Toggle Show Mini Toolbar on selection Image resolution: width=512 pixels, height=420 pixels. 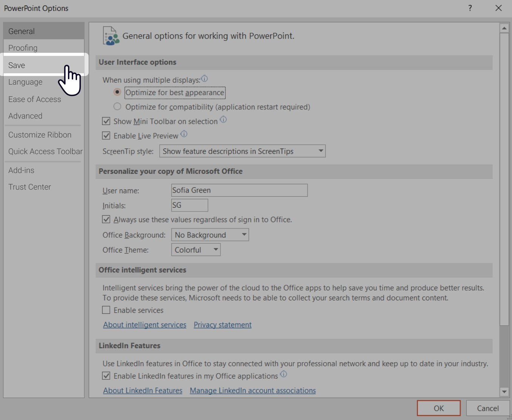pyautogui.click(x=106, y=121)
